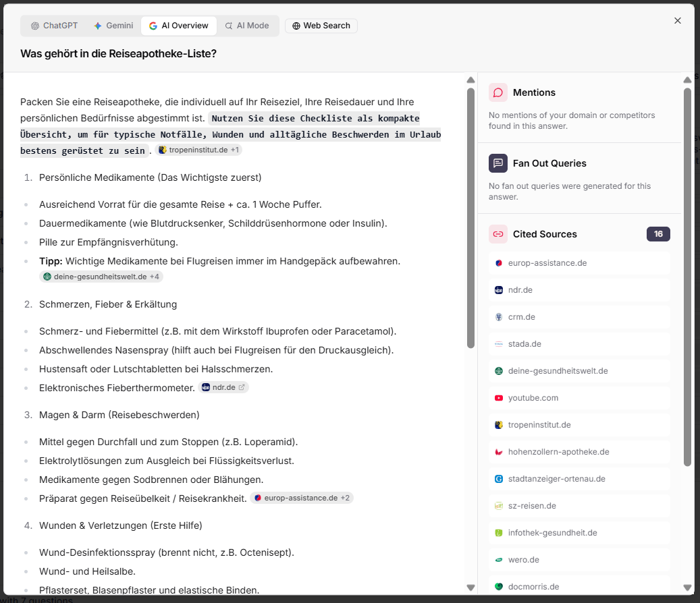Click 'Magen & Darm (Reisebeschwerden)' heading

click(119, 415)
